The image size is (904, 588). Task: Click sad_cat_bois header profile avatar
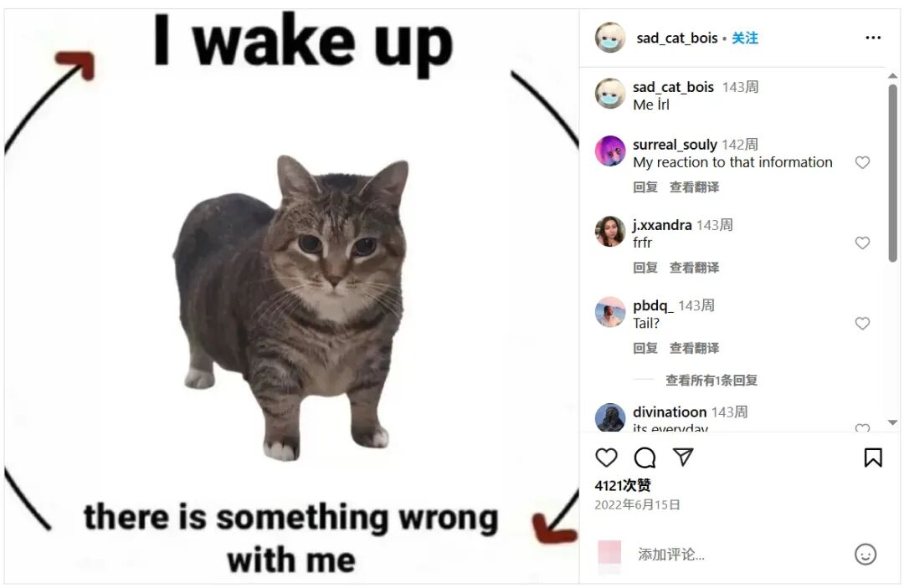pos(610,38)
